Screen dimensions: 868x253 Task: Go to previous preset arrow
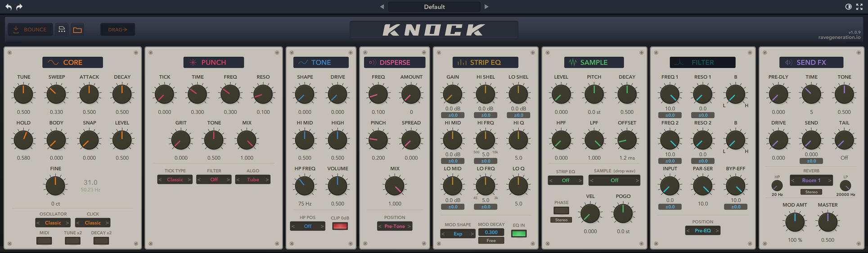[x=382, y=7]
